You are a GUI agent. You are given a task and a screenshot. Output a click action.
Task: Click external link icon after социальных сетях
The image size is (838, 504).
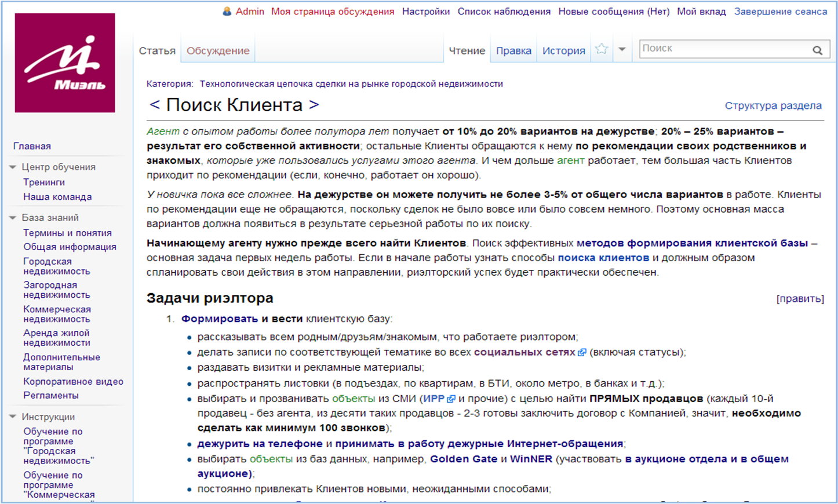click(x=582, y=352)
